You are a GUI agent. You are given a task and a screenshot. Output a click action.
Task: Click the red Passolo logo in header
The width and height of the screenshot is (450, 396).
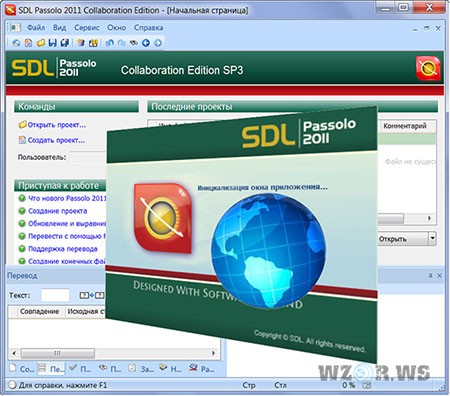pos(428,68)
